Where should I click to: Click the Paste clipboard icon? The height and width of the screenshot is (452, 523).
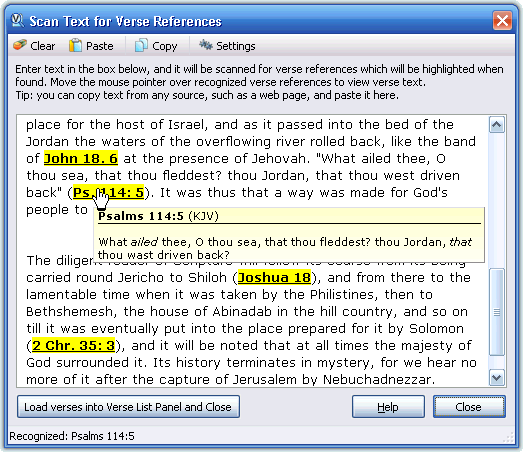pos(75,45)
